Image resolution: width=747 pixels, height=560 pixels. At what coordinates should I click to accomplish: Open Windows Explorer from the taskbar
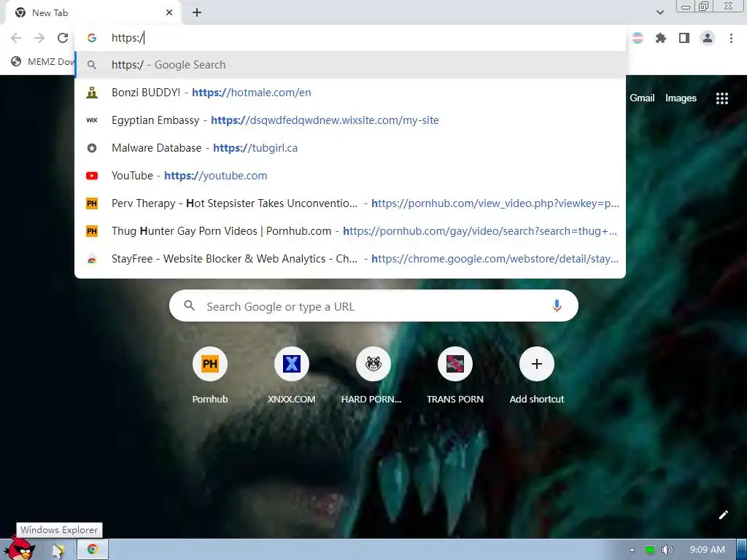(x=58, y=550)
